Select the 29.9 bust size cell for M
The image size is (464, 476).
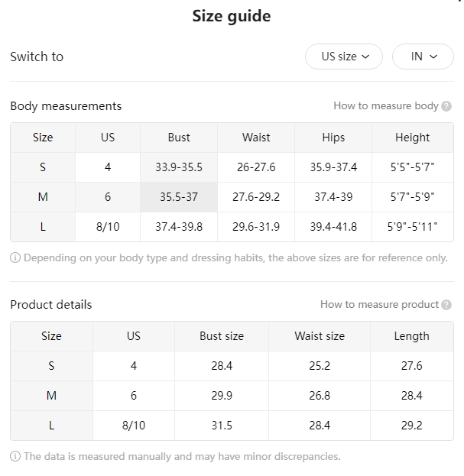tap(222, 396)
